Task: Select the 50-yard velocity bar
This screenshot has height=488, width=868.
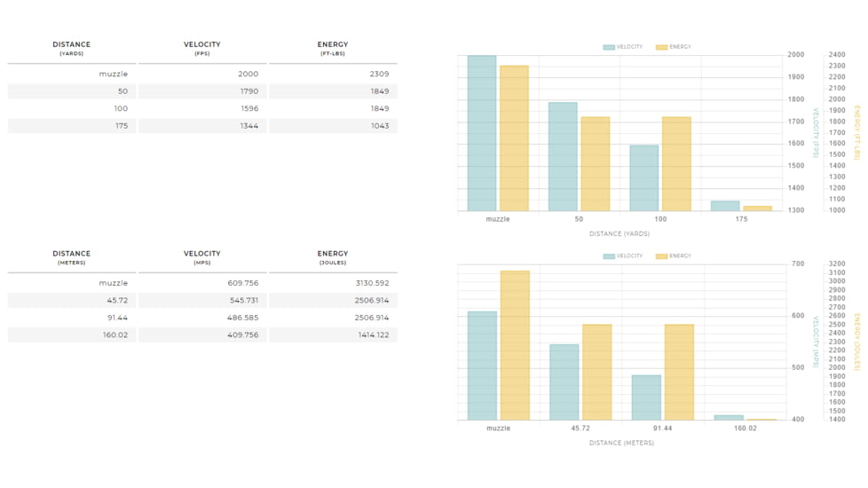Action: (x=563, y=156)
